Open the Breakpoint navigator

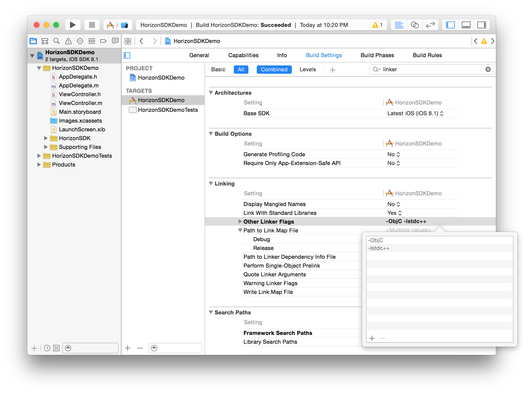[103, 41]
